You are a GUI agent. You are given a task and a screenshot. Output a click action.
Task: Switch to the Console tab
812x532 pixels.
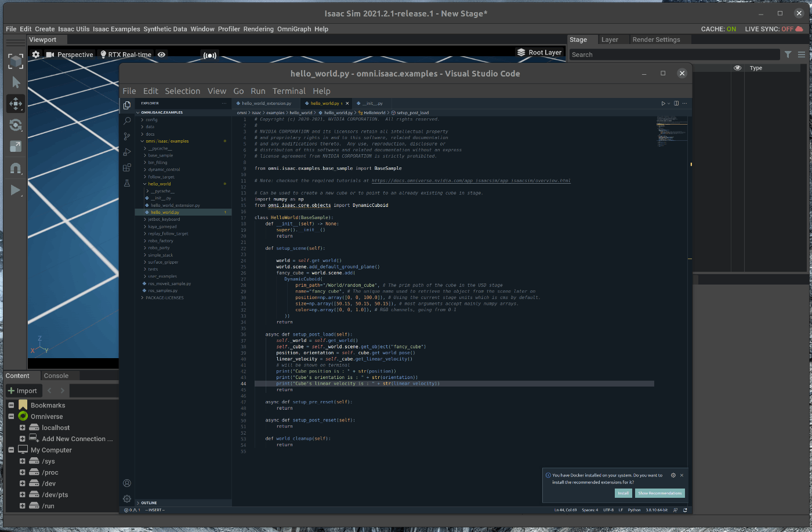pyautogui.click(x=56, y=376)
